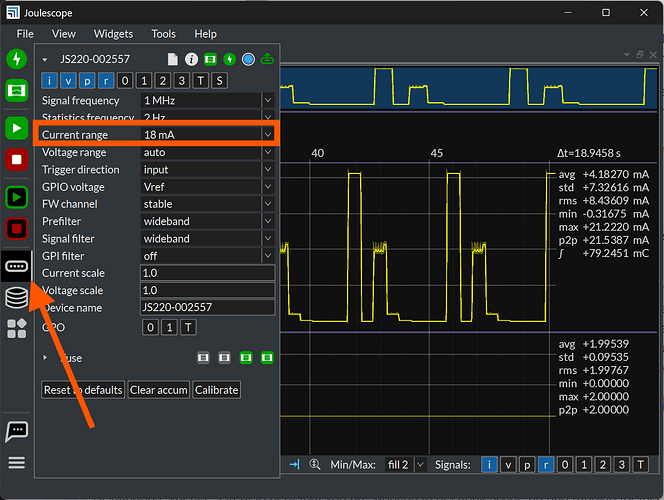Click the Reset to defaults button
This screenshot has width=664, height=500.
[83, 390]
